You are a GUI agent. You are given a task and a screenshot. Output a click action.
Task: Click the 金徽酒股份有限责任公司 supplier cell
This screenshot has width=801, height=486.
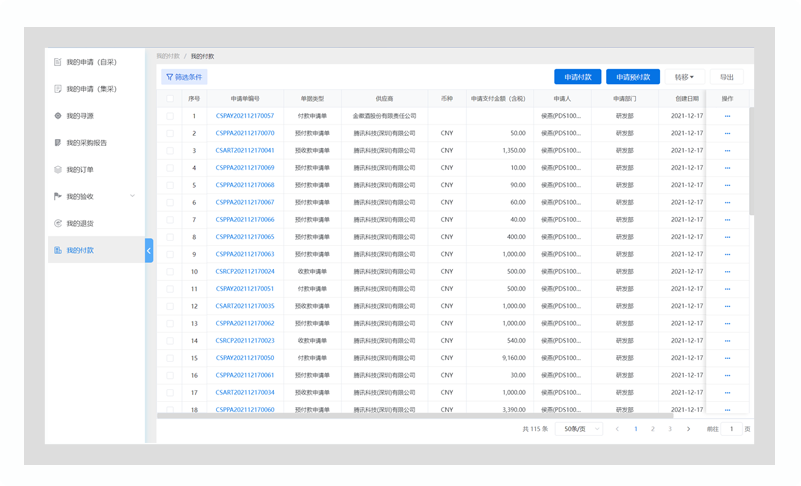pos(384,116)
